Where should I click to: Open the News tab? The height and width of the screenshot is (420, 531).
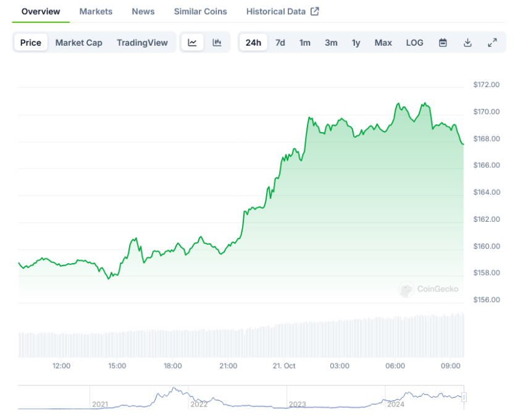tap(143, 12)
